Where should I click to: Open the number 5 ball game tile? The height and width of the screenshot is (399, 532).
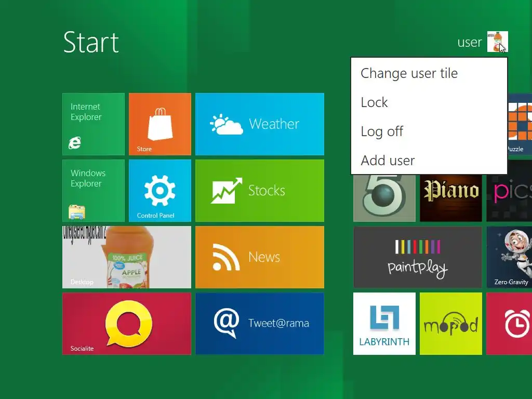point(384,198)
